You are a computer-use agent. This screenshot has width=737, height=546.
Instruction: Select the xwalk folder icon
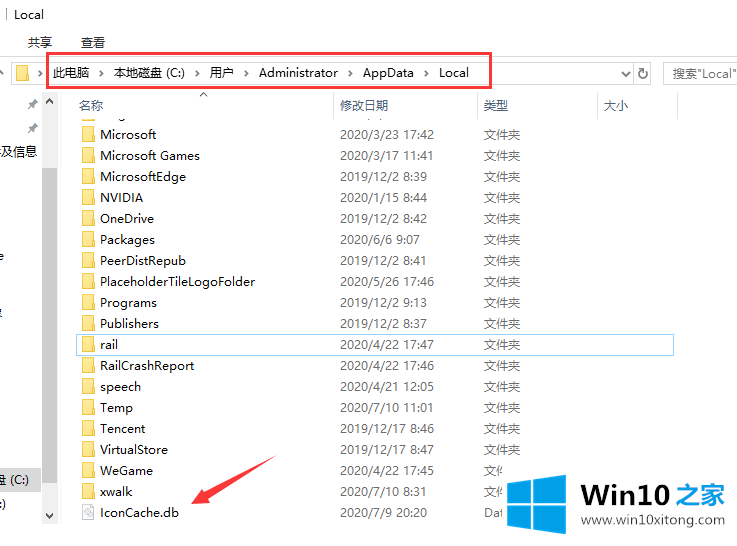88,491
